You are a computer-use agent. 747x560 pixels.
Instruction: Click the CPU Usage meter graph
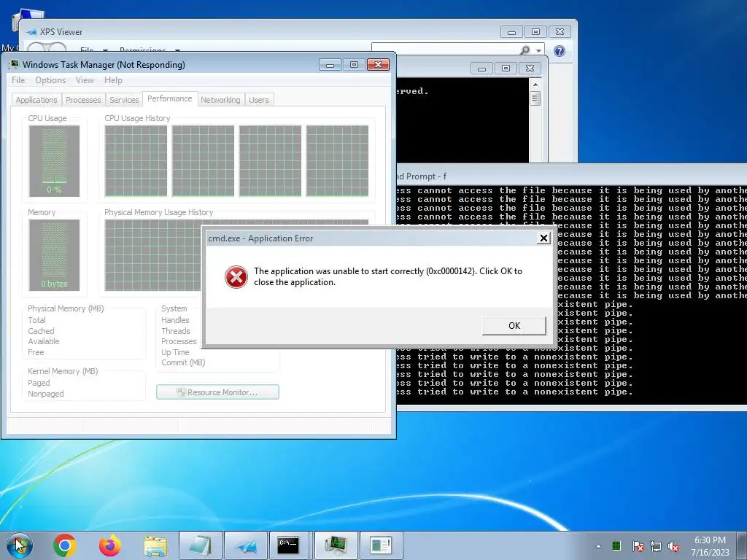click(x=54, y=161)
